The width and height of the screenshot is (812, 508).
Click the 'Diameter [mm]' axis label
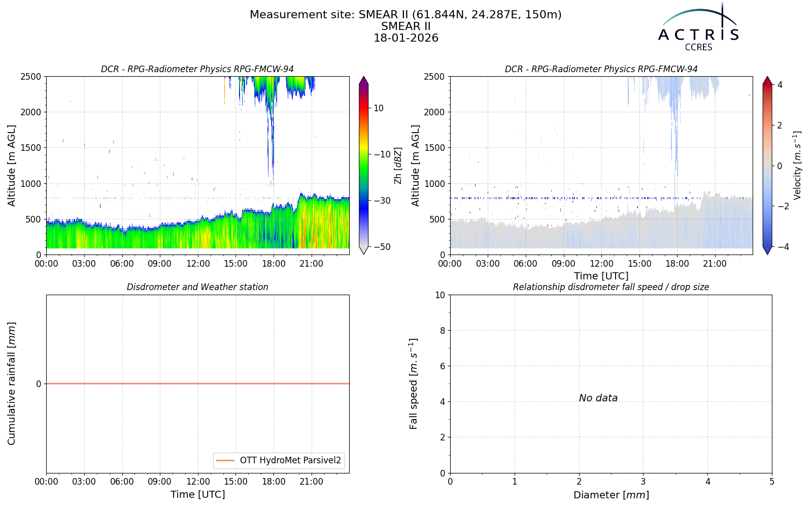[x=611, y=495]
